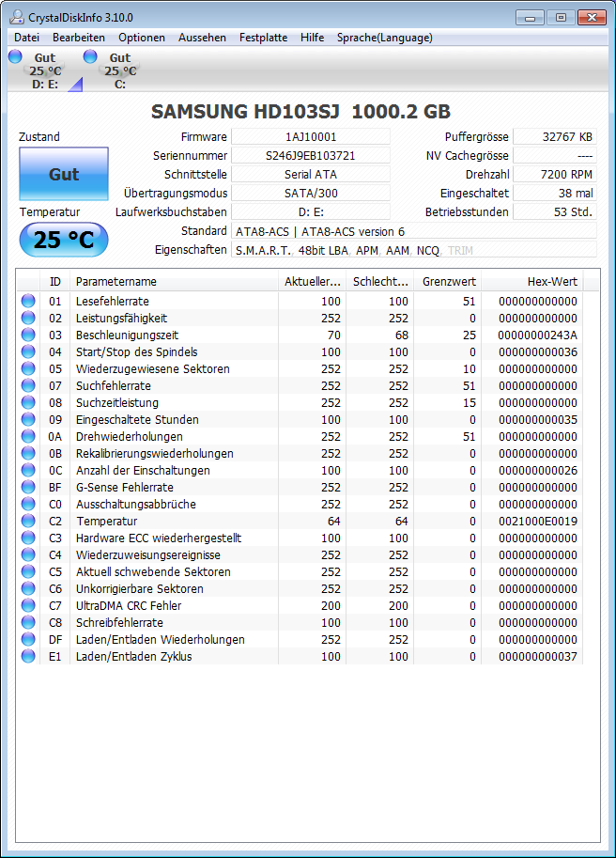This screenshot has height=858, width=616.
Task: Click the Puffergrösse field 32767 KB
Action: point(555,137)
